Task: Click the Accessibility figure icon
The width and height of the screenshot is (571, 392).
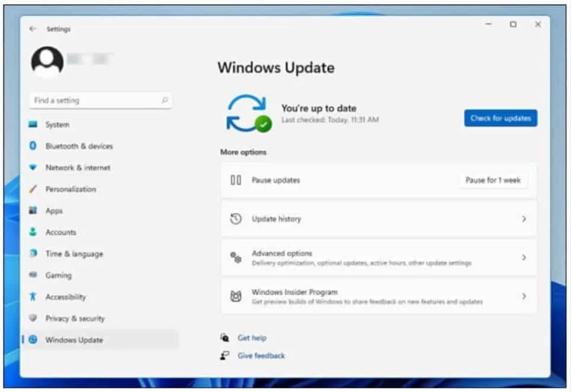Action: click(x=33, y=297)
